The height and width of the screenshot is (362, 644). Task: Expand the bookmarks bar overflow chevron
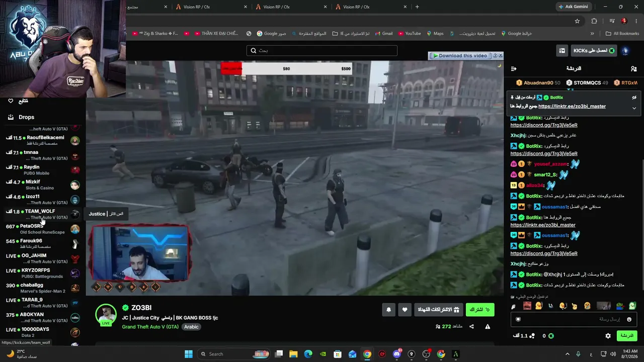(x=592, y=34)
